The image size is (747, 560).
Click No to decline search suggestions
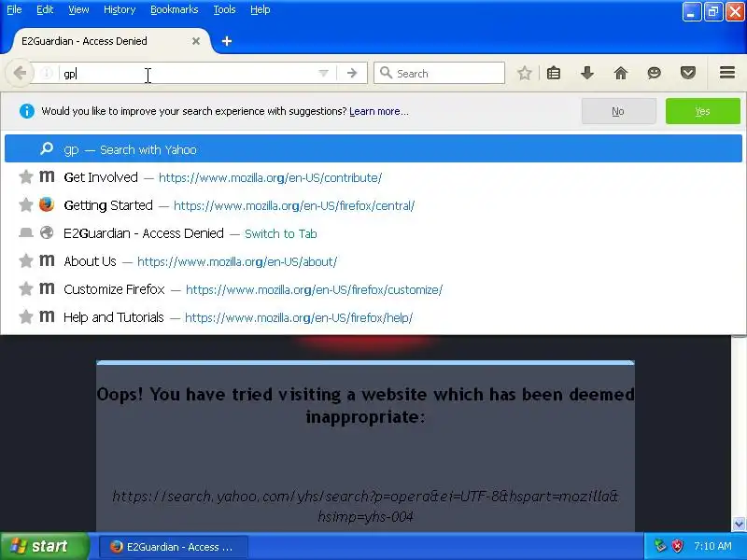618,111
